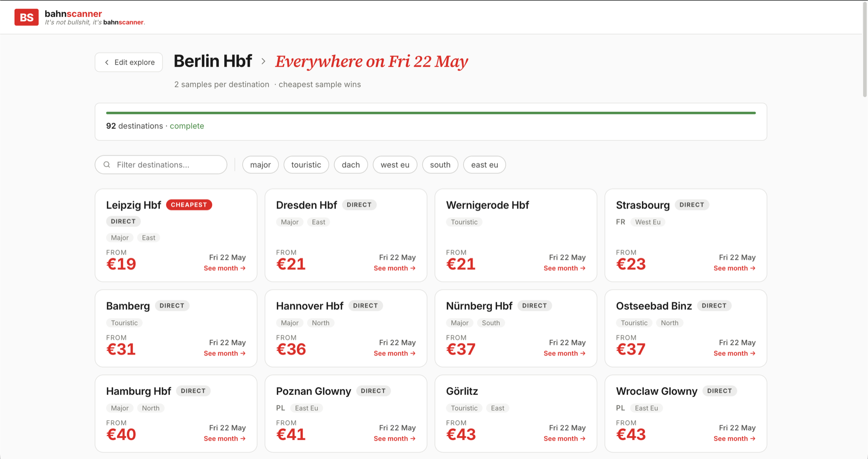Click the South tag on Nürnberg Hbf

click(x=491, y=323)
